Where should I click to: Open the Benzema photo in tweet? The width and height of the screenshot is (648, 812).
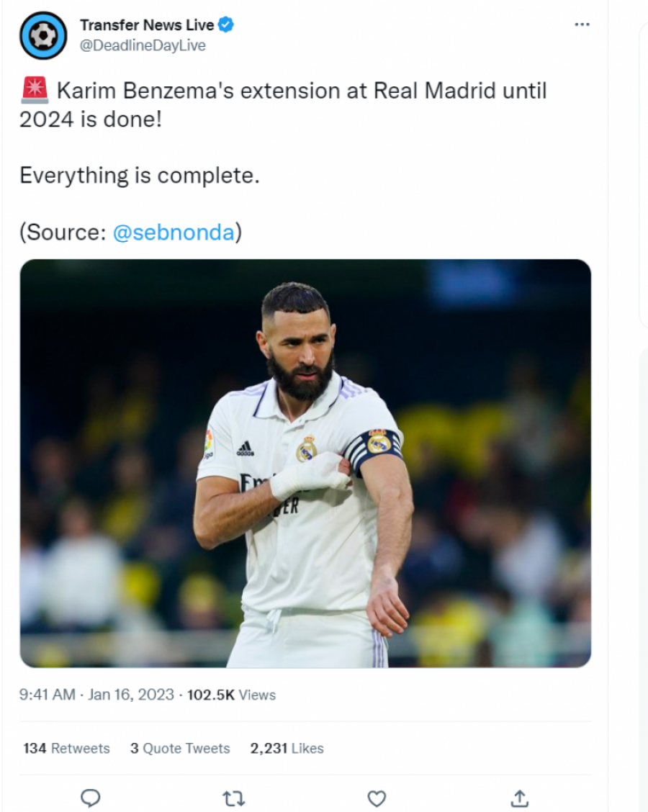pyautogui.click(x=305, y=463)
